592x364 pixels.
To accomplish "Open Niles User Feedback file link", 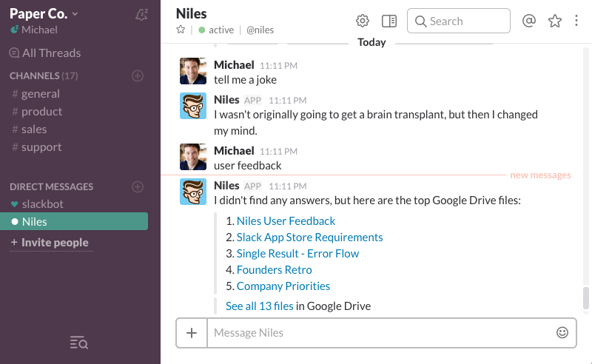I will tap(286, 221).
